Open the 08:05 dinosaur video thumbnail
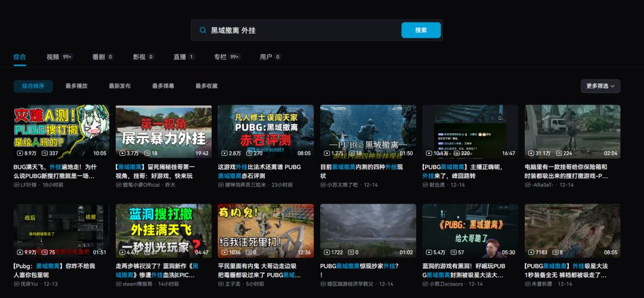Screen dimensions: 644x298 [x=572, y=231]
